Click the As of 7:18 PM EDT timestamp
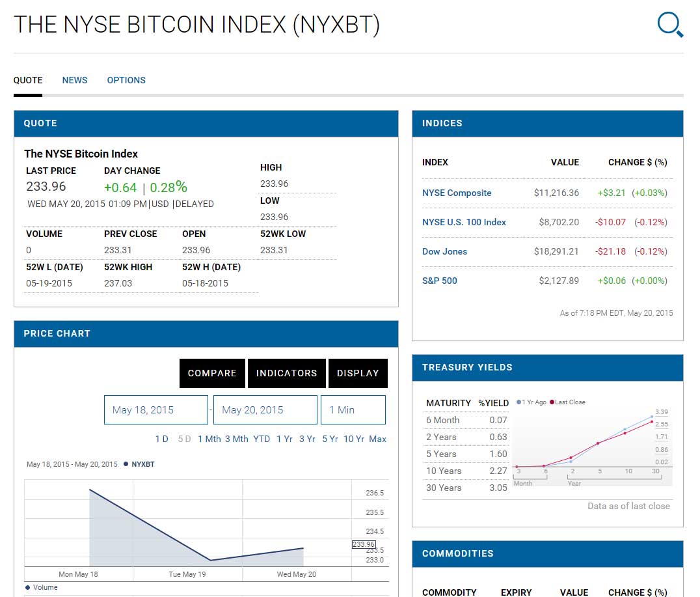 tap(616, 313)
